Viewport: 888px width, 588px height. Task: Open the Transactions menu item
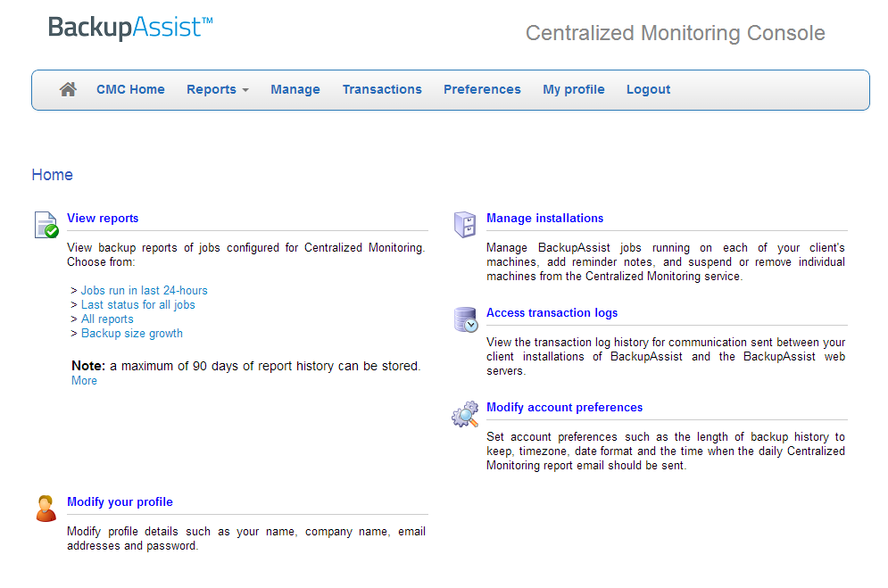pyautogui.click(x=382, y=89)
